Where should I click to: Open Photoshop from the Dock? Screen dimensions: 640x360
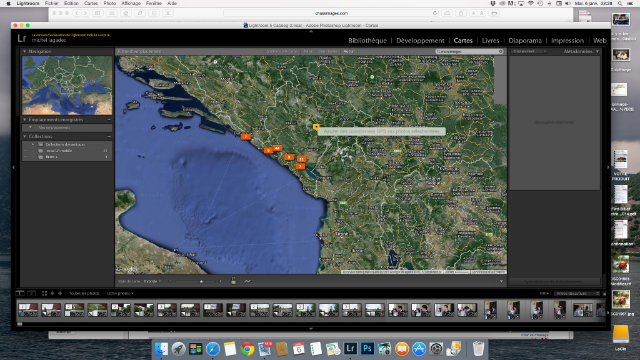(367, 349)
